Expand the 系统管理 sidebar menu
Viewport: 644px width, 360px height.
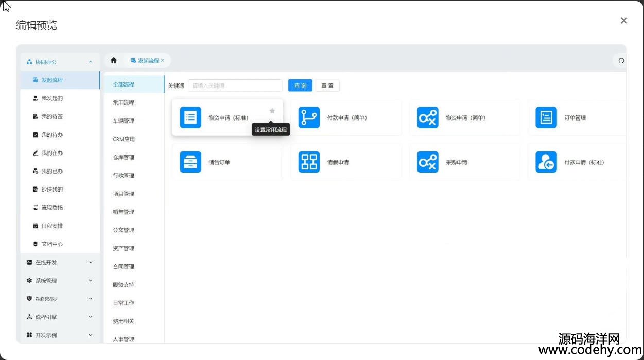91,281
